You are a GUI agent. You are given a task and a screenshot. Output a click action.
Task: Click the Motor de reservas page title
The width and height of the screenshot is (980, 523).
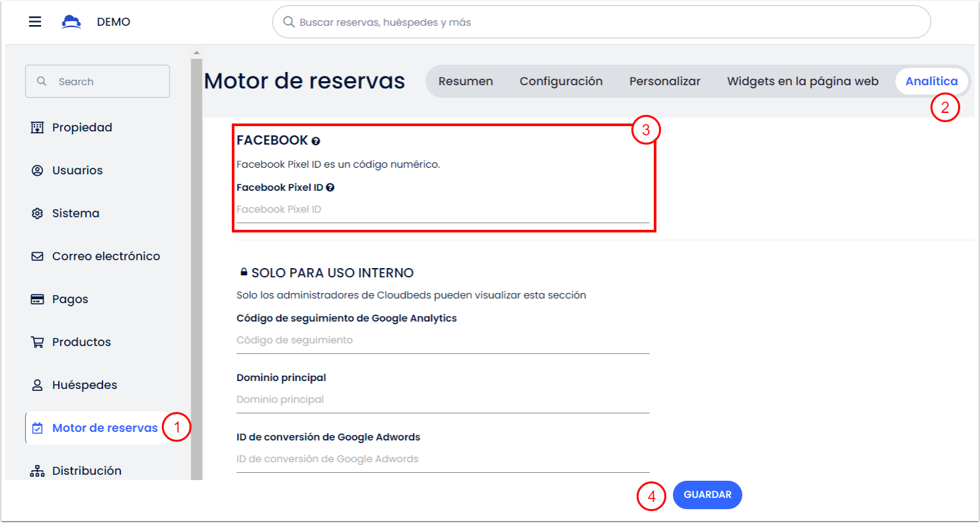point(304,81)
